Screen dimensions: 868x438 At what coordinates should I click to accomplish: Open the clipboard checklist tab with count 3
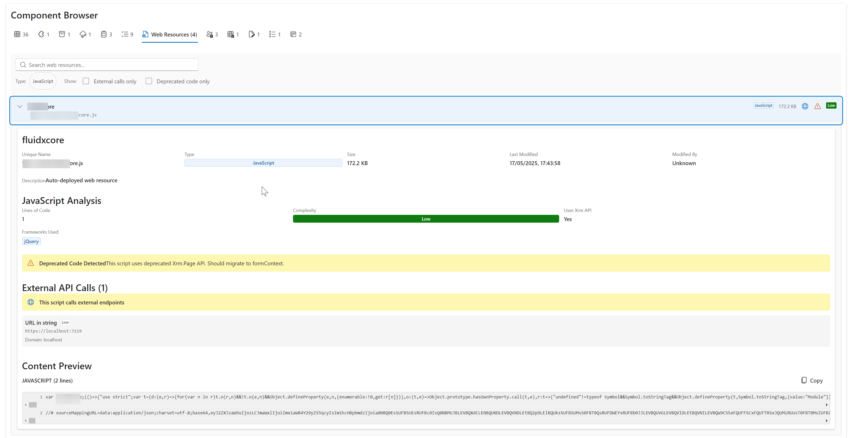[106, 34]
